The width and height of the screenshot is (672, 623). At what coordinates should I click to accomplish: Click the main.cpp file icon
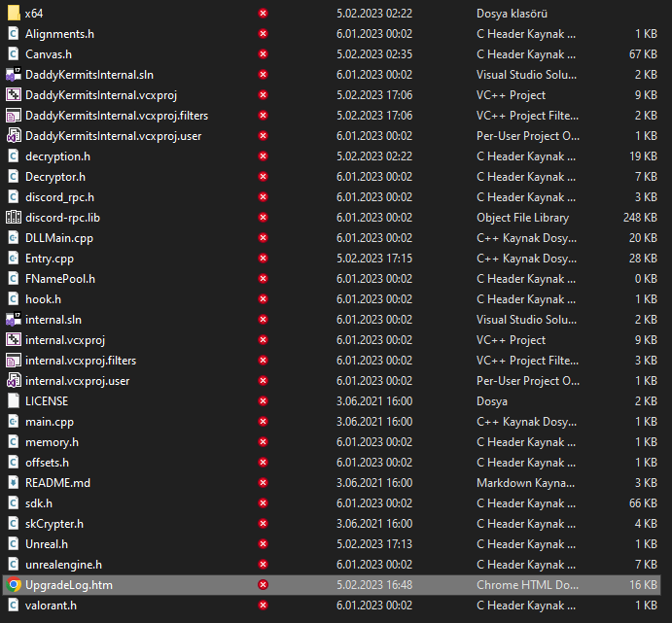(x=14, y=422)
